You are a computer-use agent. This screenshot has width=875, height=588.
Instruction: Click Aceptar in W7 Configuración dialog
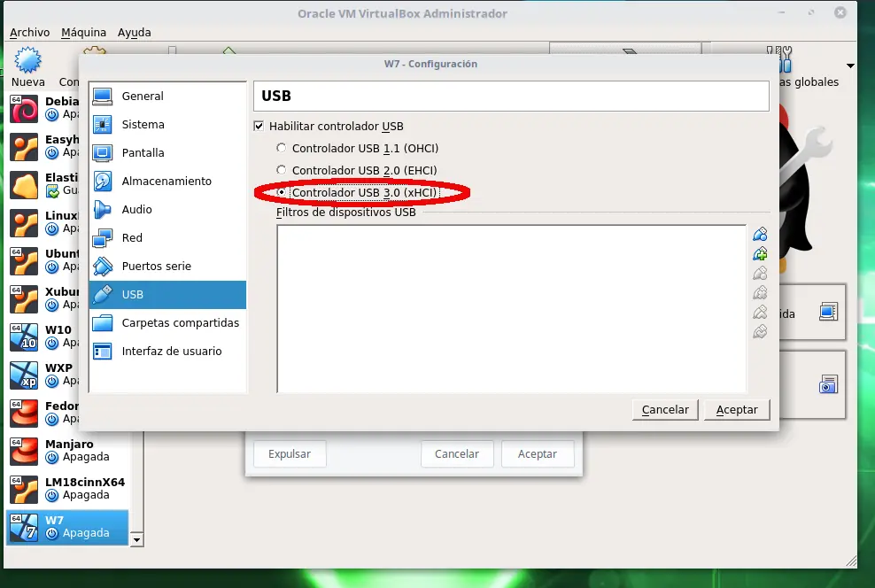coord(737,409)
